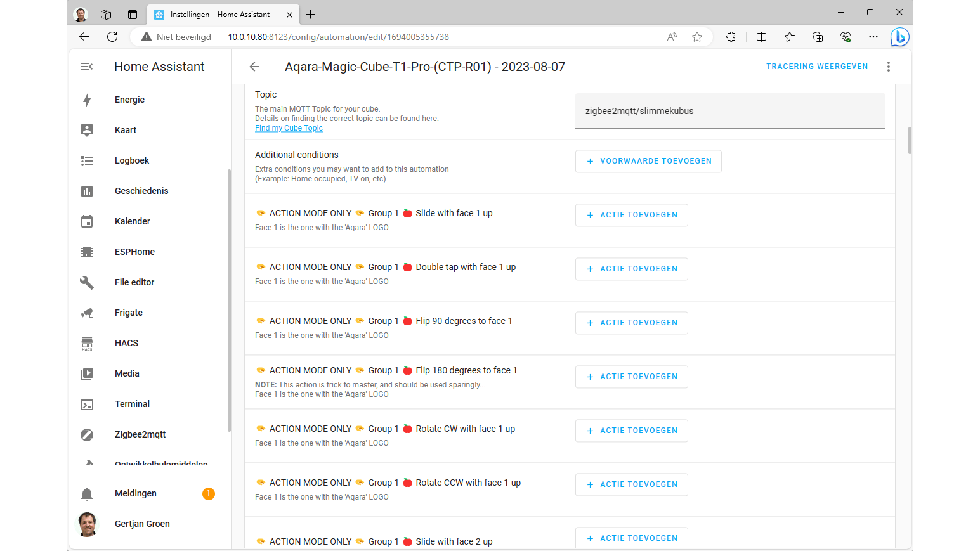Open browser extensions menu
This screenshot has height=551, width=980.
tap(731, 37)
